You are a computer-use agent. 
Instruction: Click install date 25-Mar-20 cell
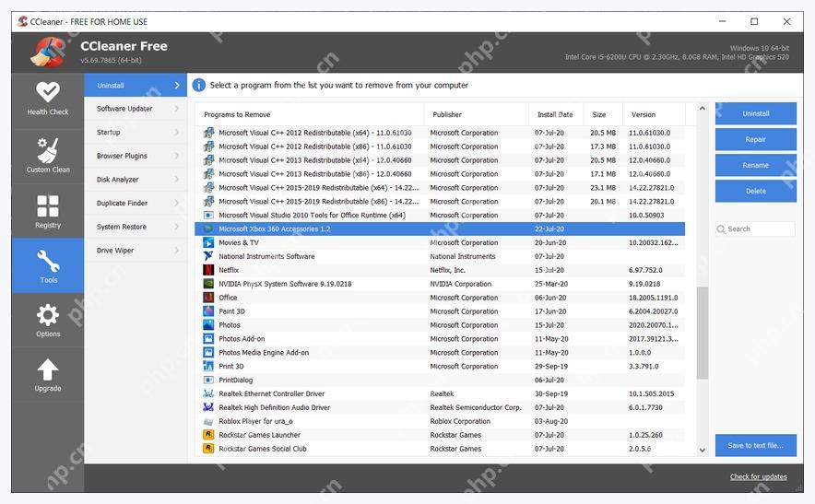pyautogui.click(x=551, y=284)
